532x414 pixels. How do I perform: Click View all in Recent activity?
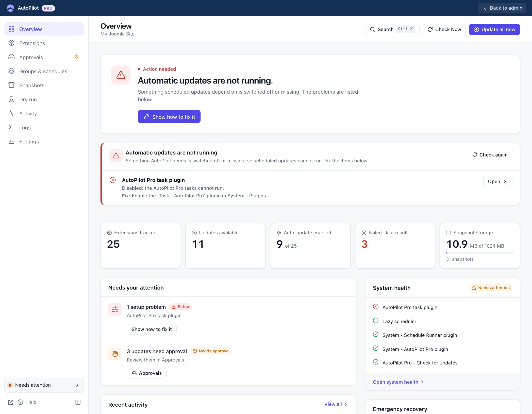pyautogui.click(x=336, y=404)
